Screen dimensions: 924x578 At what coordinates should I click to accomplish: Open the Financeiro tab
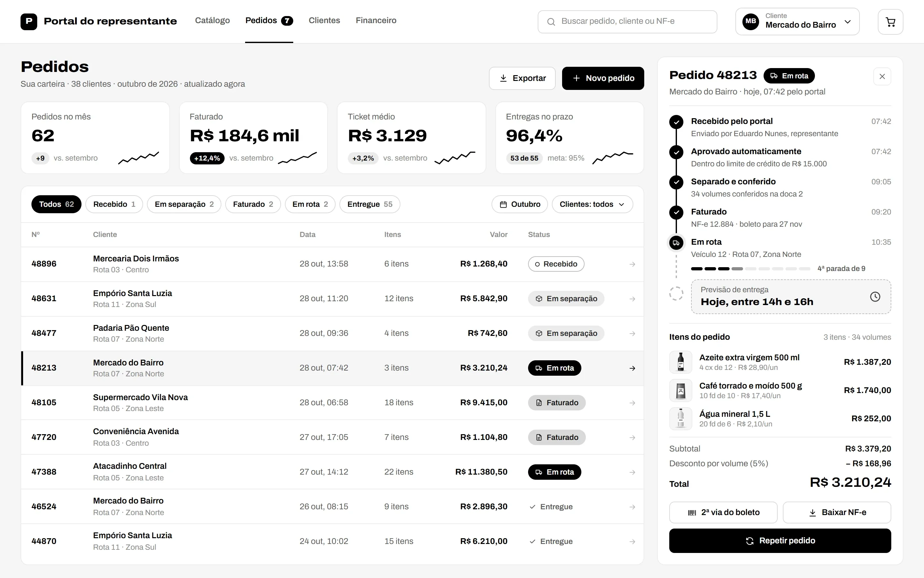click(376, 21)
